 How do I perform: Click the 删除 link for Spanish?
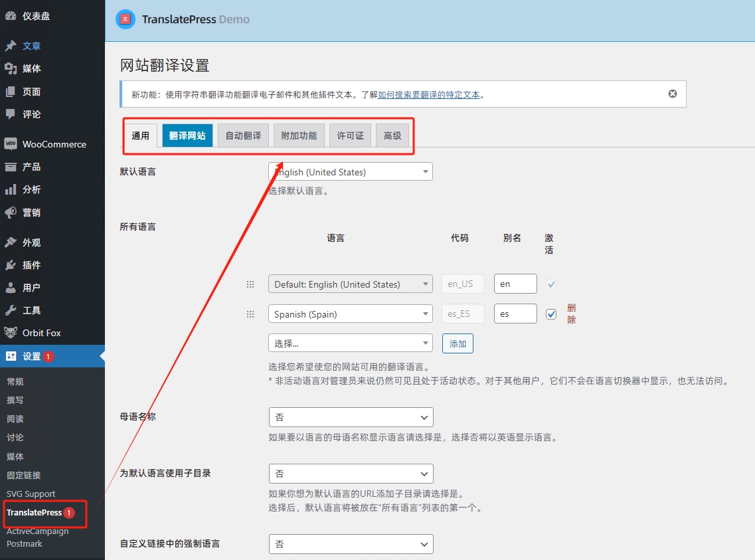point(572,314)
